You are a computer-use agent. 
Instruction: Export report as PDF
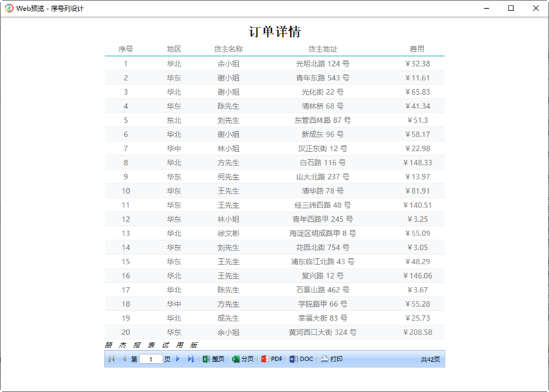pos(272,359)
